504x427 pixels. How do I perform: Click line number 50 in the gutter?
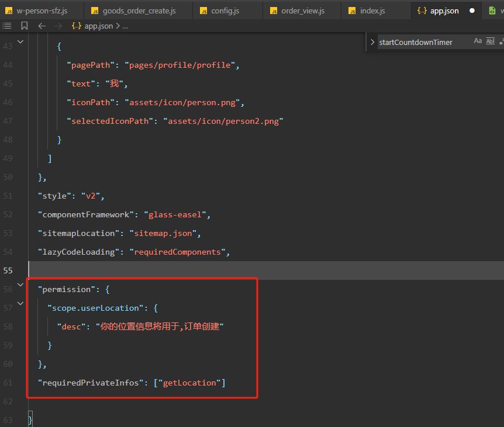8,177
